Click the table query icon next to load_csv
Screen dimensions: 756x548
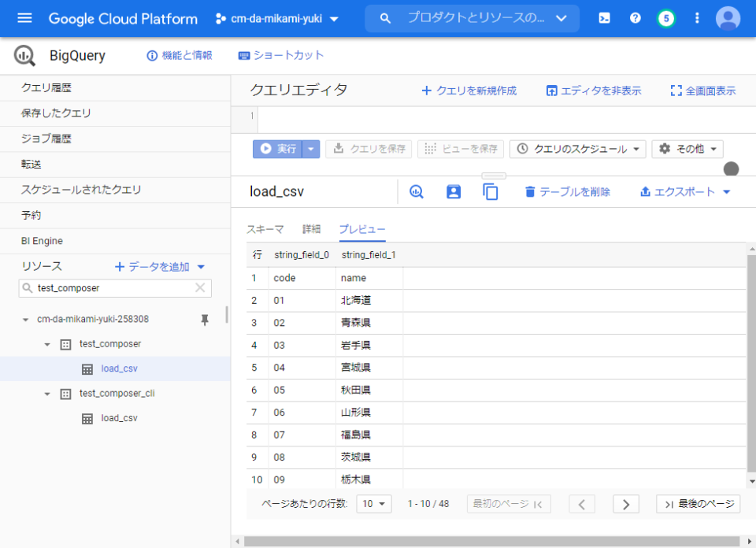(x=416, y=191)
